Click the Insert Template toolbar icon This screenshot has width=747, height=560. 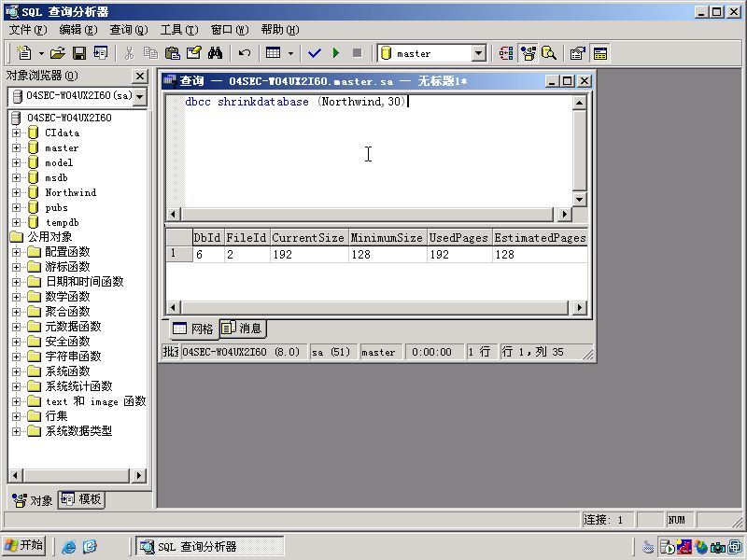click(101, 53)
